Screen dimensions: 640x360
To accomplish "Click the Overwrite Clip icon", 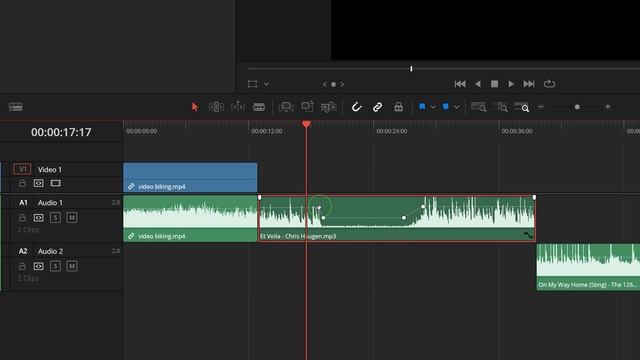I will (307, 107).
